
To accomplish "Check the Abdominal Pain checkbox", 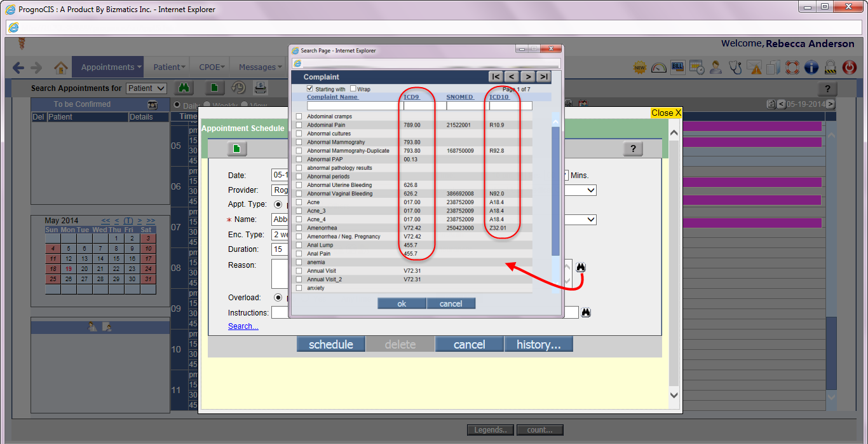I will point(299,125).
